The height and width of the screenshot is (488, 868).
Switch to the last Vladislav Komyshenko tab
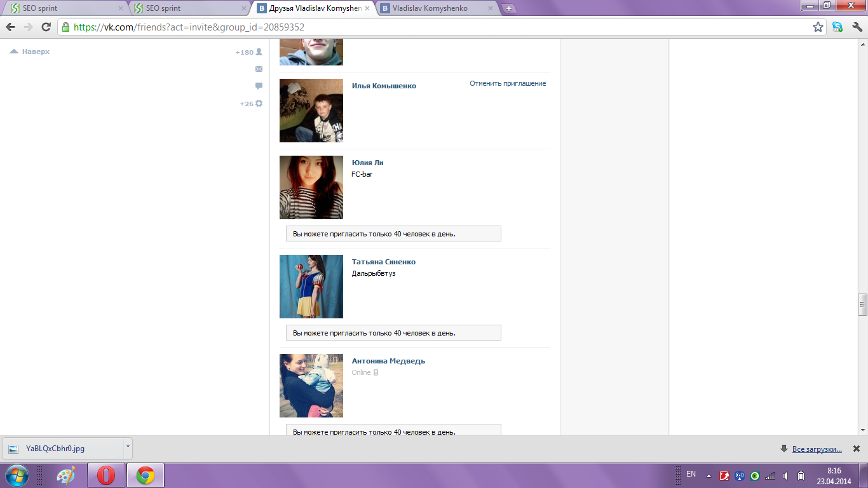coord(436,8)
